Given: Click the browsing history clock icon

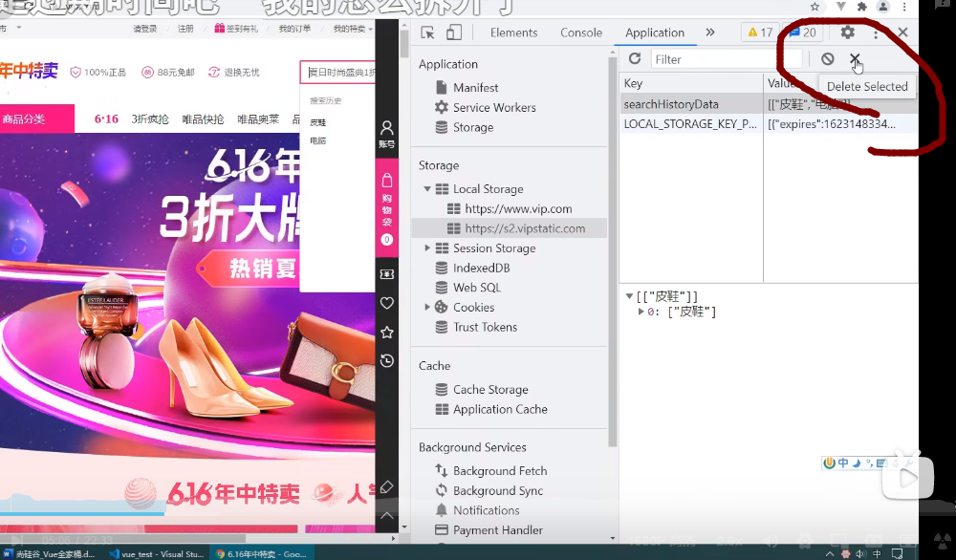Looking at the screenshot, I should pos(386,360).
